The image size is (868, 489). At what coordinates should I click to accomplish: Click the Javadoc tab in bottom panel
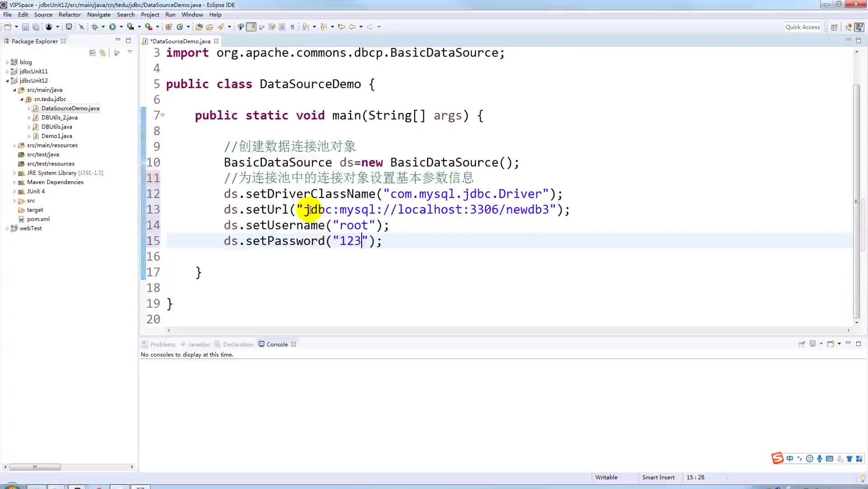[198, 344]
